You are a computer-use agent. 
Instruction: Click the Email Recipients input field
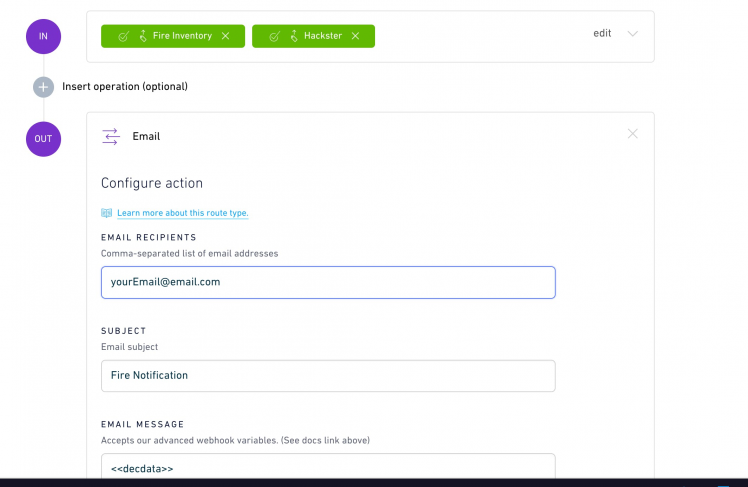pos(328,282)
